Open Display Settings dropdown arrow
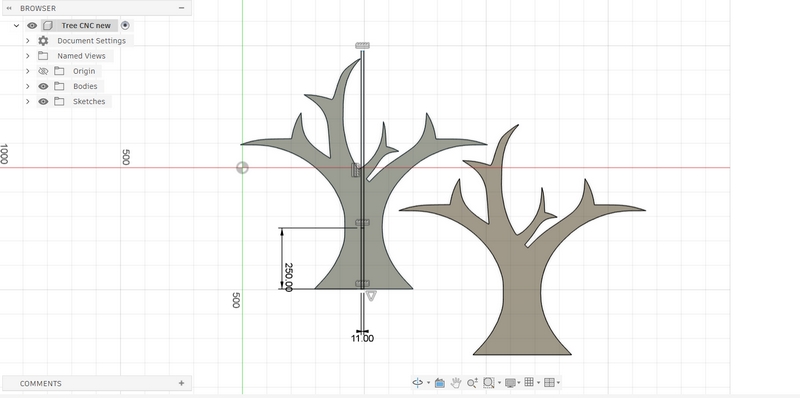This screenshot has width=800, height=398. click(x=519, y=383)
